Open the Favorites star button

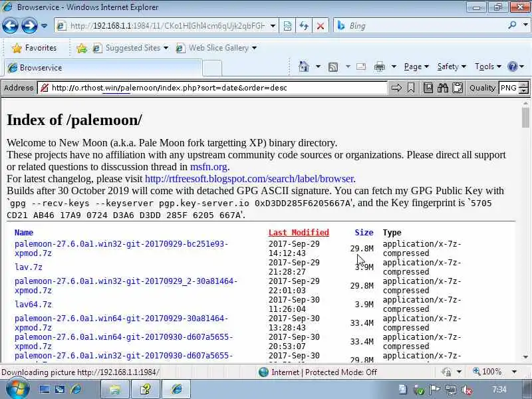[34, 48]
